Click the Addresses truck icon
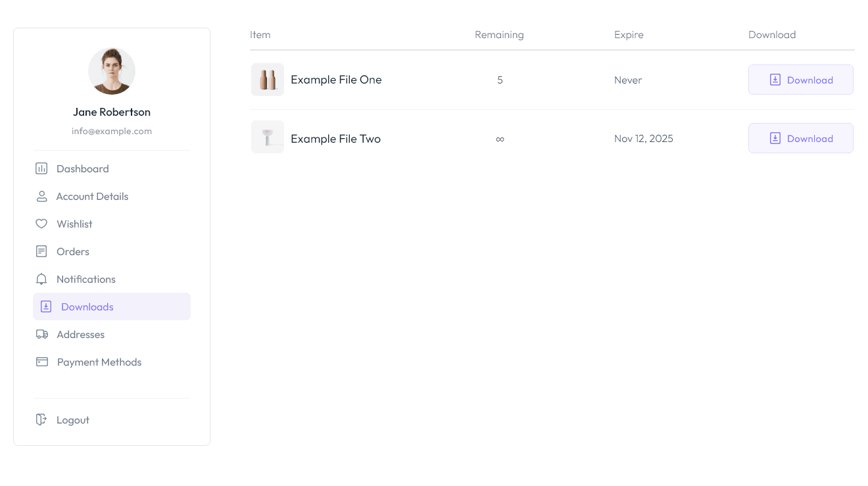Viewport: 868px width, 486px height. click(x=41, y=334)
